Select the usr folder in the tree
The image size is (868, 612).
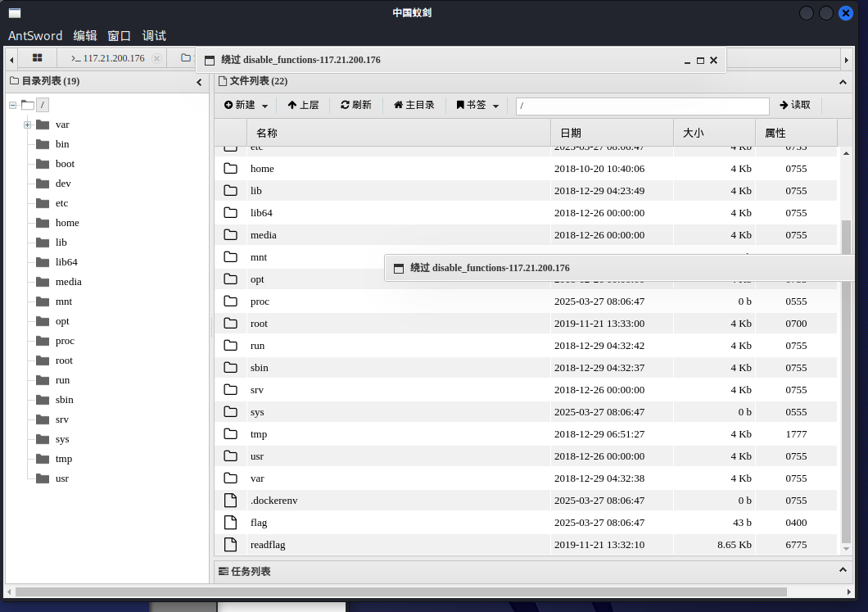(62, 478)
